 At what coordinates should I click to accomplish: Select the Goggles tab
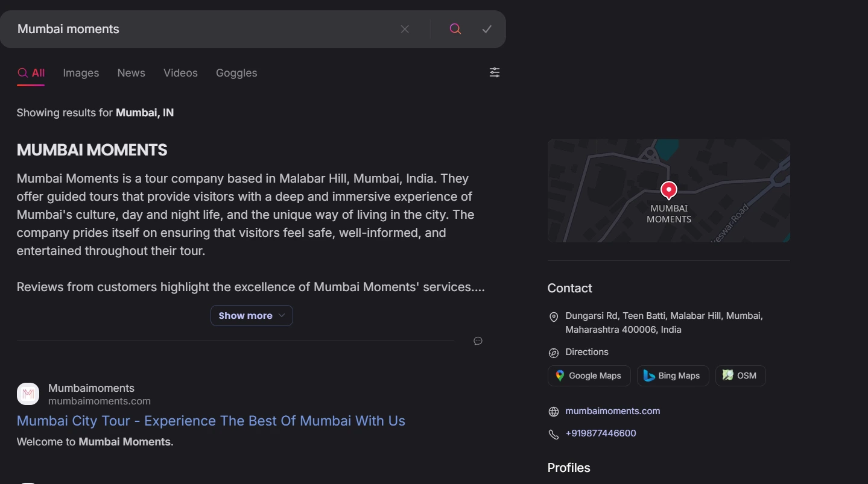point(236,73)
